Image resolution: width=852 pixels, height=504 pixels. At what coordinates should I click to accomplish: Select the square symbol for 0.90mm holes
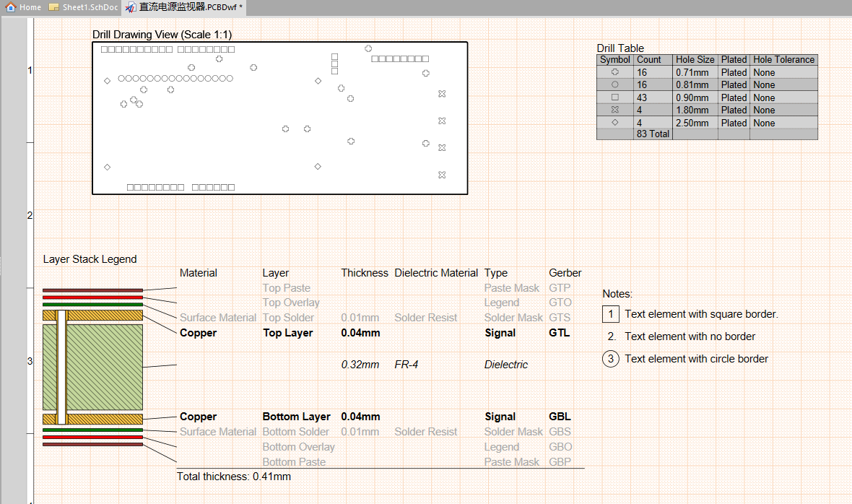pos(614,97)
